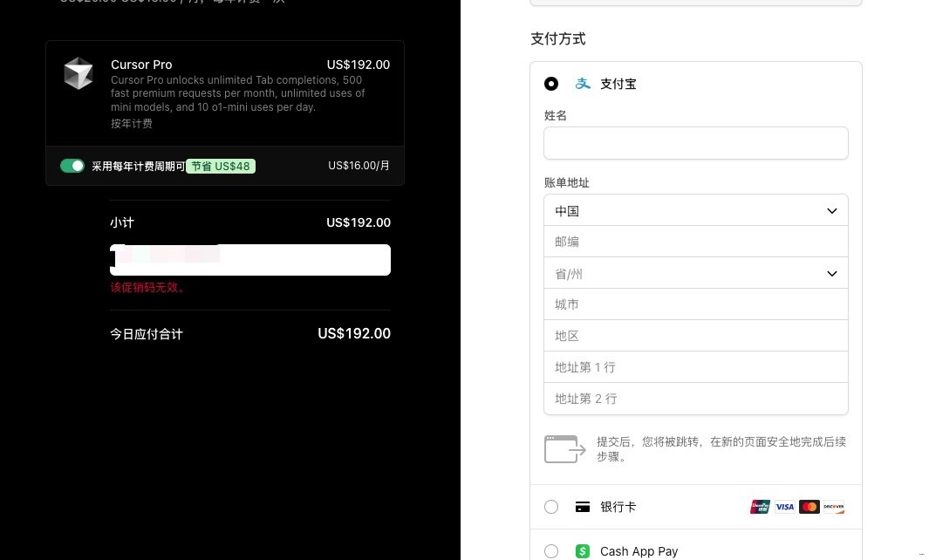Click the 城市 city input field
Image resolution: width=929 pixels, height=560 pixels.
[695, 304]
